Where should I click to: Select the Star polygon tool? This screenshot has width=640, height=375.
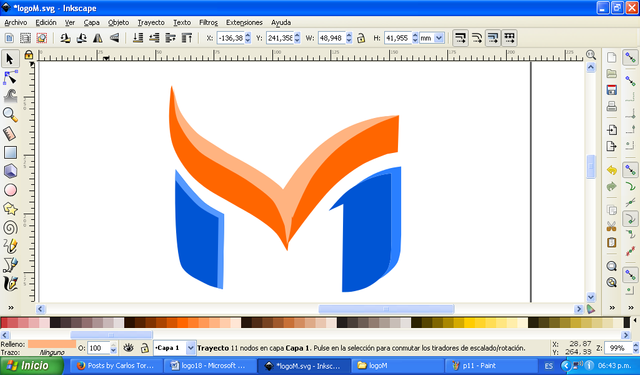pos(10,209)
